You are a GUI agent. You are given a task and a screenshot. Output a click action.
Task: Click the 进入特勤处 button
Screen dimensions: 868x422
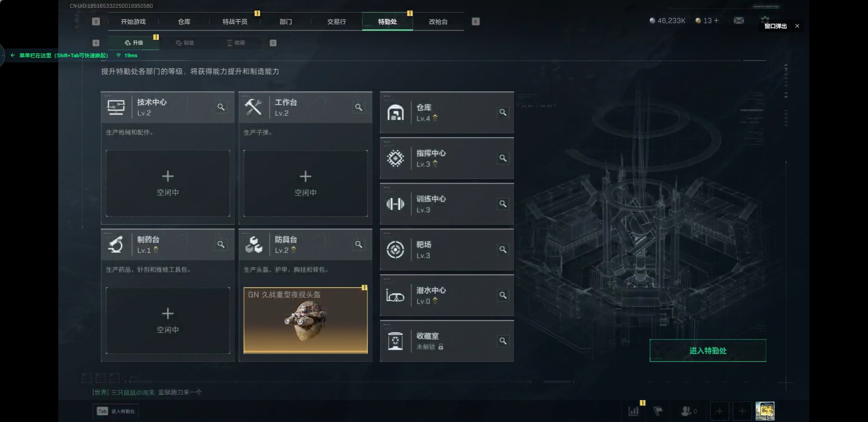coord(708,350)
